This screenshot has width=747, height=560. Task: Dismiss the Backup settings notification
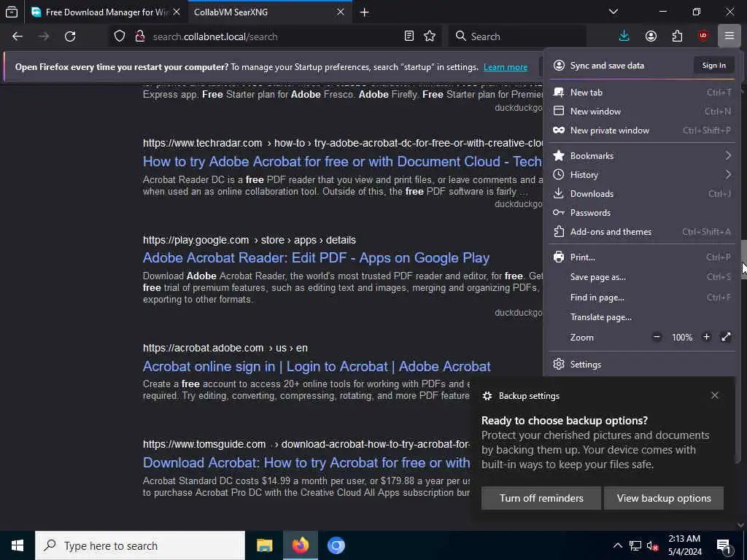pos(715,396)
